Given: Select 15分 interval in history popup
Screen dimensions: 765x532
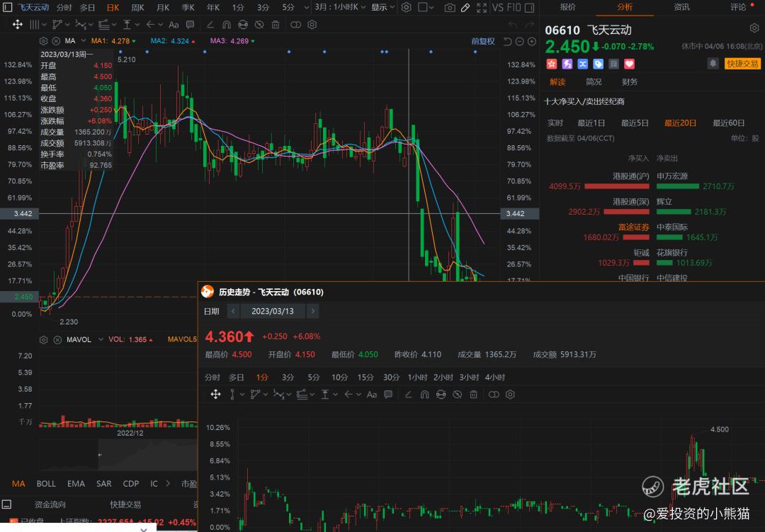Looking at the screenshot, I should (x=365, y=378).
